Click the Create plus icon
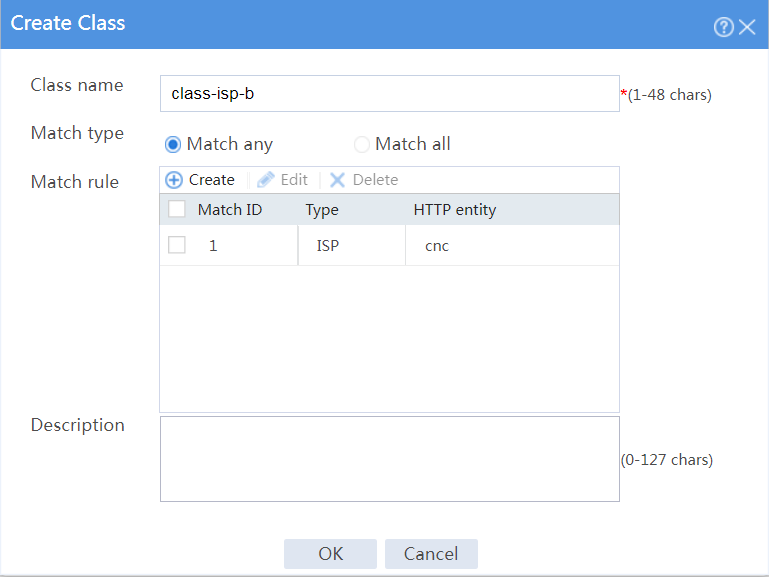The image size is (769, 577). click(x=174, y=180)
